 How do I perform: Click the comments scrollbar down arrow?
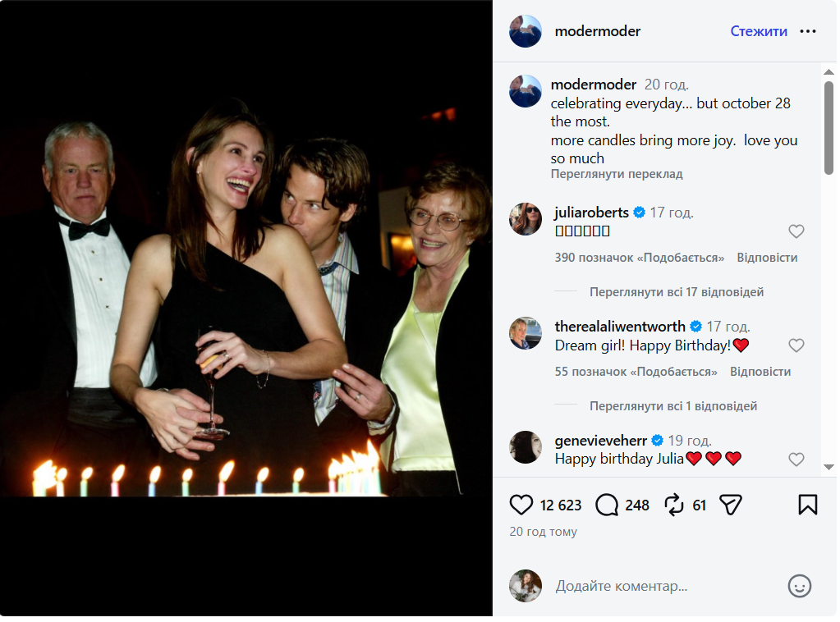coord(829,467)
